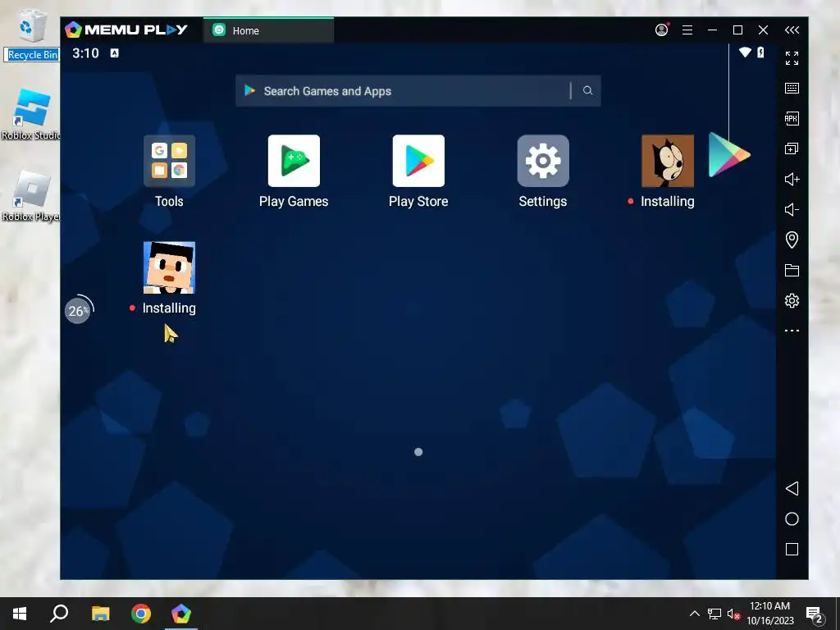The height and width of the screenshot is (630, 840).
Task: Click the muted volume tray icon
Action: tap(733, 614)
